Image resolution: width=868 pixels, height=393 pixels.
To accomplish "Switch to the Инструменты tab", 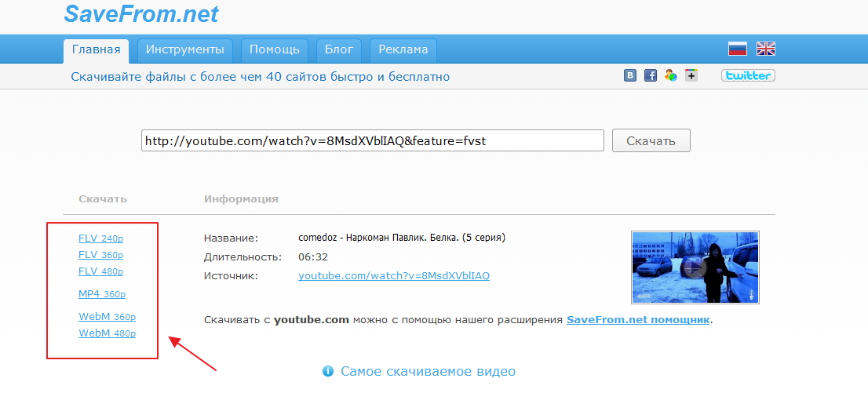I will tap(185, 50).
